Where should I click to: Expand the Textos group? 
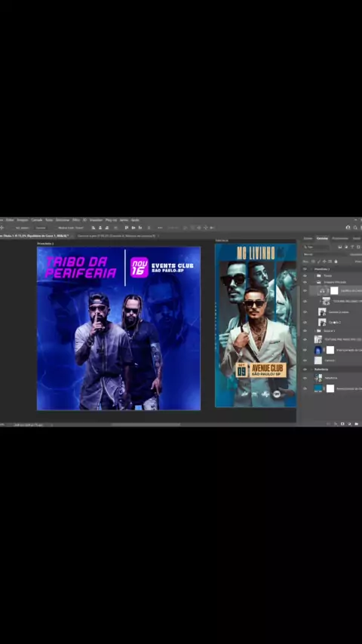[x=315, y=275]
